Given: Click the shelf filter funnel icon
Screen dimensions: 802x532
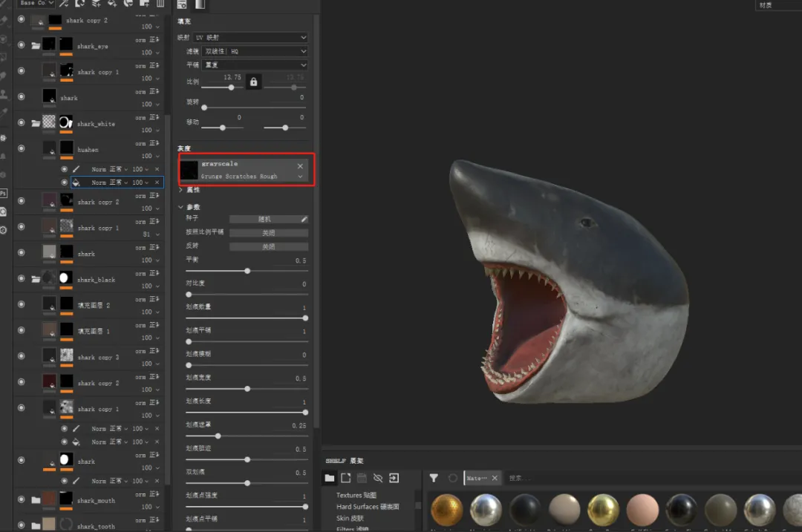Looking at the screenshot, I should click(434, 478).
